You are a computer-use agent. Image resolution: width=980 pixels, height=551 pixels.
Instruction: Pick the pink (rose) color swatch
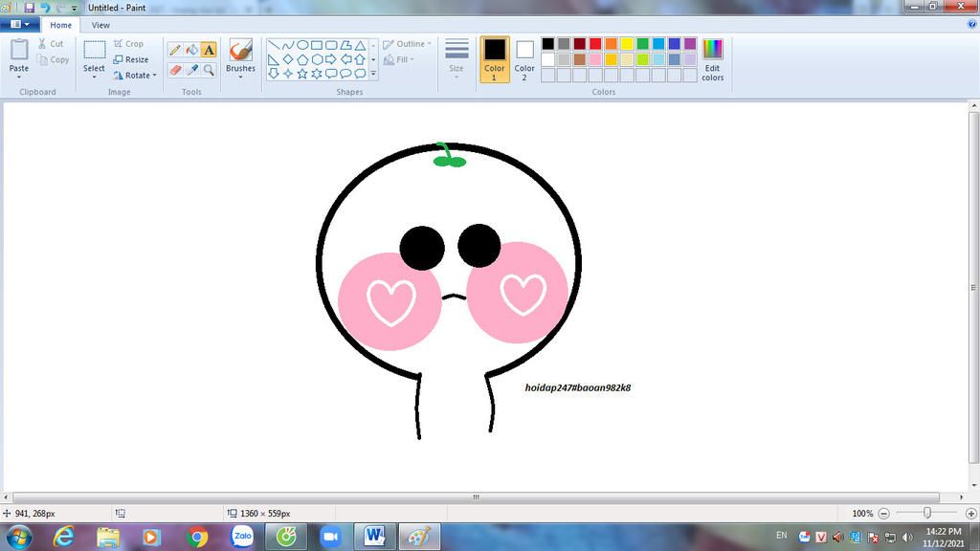(595, 59)
